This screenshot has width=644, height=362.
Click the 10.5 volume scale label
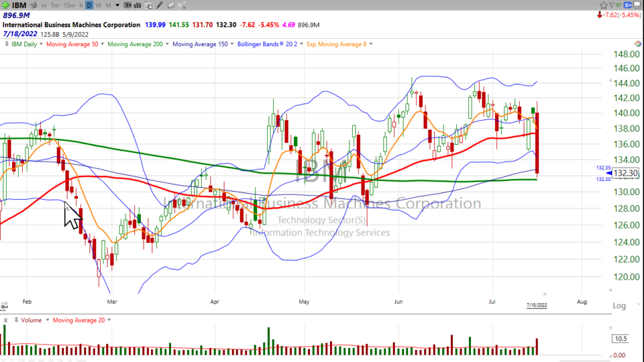click(621, 339)
